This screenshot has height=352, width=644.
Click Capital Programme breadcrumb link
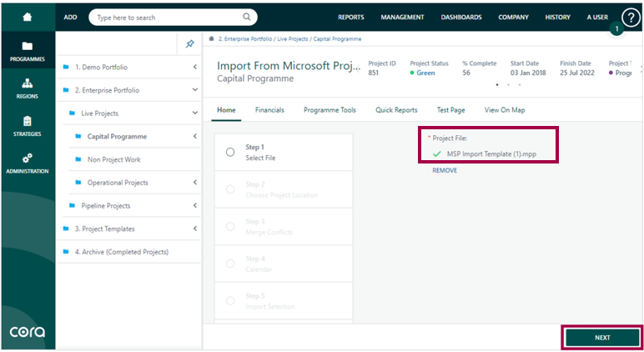(337, 38)
